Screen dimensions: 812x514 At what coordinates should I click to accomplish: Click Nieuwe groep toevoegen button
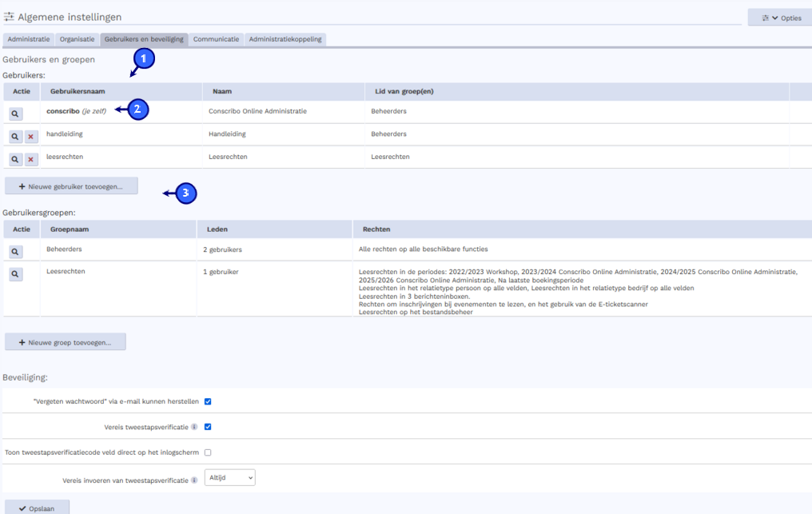[66, 342]
